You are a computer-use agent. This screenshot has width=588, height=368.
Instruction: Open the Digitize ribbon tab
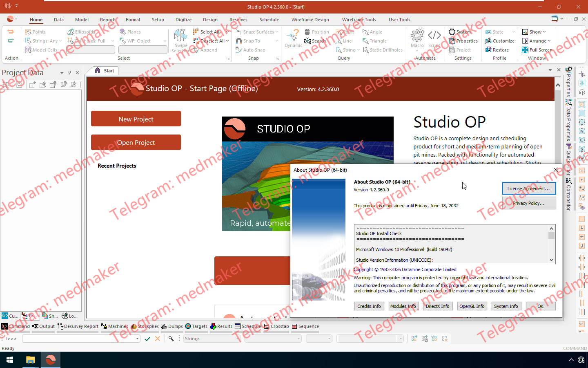[183, 20]
